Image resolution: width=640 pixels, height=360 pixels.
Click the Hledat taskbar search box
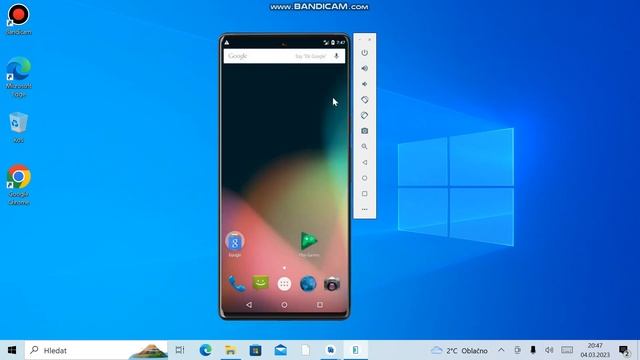pyautogui.click(x=96, y=350)
